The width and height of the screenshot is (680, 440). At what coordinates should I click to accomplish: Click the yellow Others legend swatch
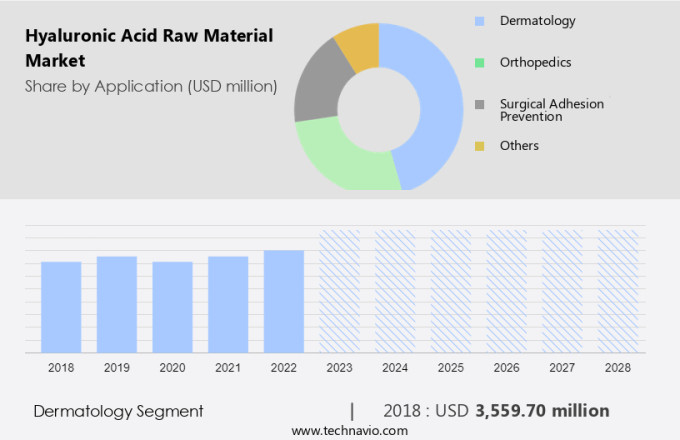[479, 146]
